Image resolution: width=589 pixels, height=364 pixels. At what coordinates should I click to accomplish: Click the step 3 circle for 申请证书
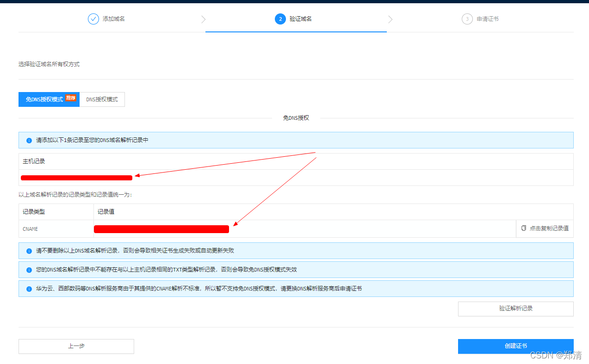pyautogui.click(x=467, y=19)
